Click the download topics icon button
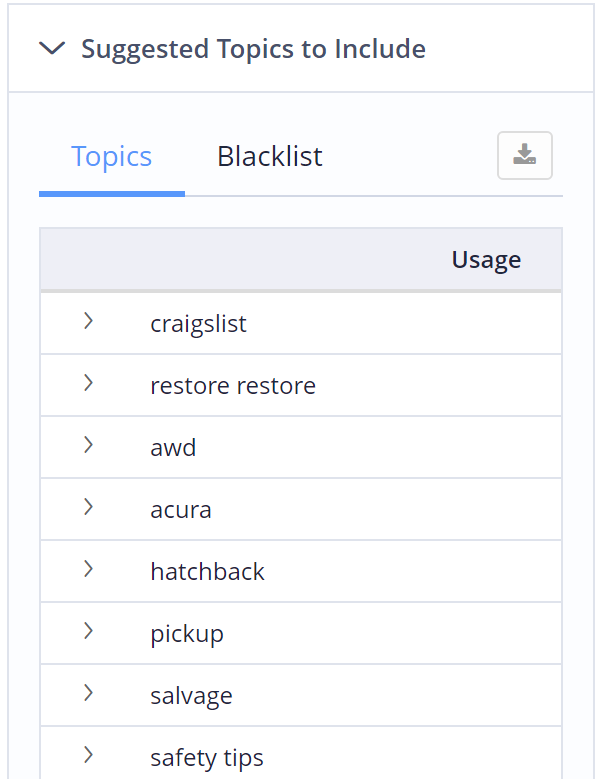The width and height of the screenshot is (605, 779). [525, 156]
